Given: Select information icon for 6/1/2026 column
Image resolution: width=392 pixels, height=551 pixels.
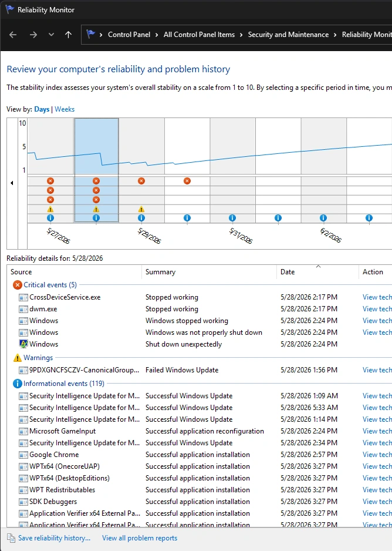Looking at the screenshot, I should tap(278, 218).
